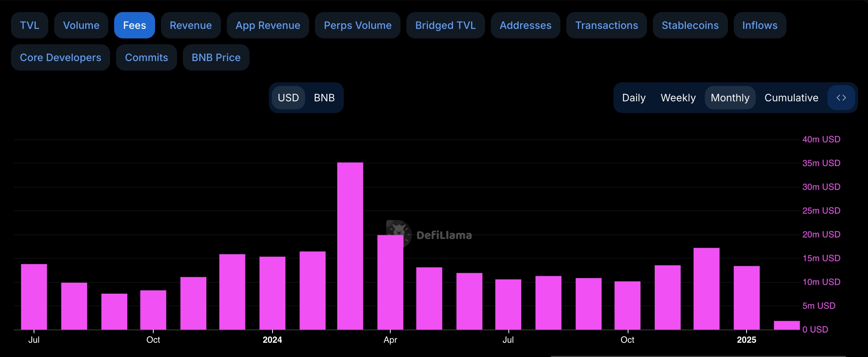Show the Addresses chart
This screenshot has height=357, width=868.
click(526, 25)
